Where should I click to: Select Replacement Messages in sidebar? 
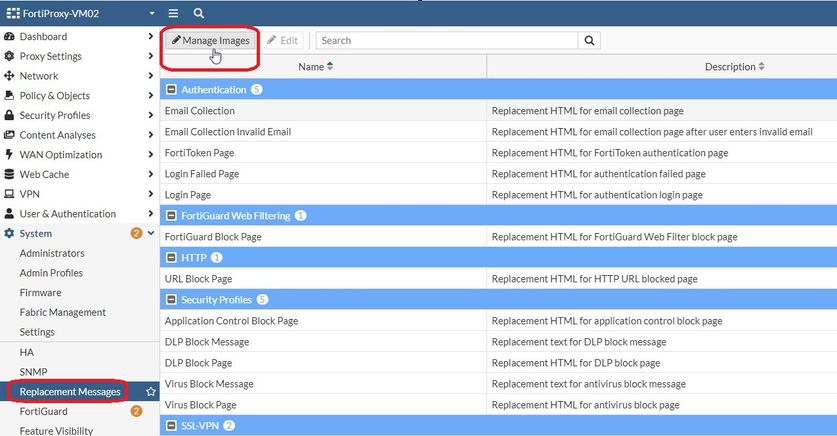(70, 392)
